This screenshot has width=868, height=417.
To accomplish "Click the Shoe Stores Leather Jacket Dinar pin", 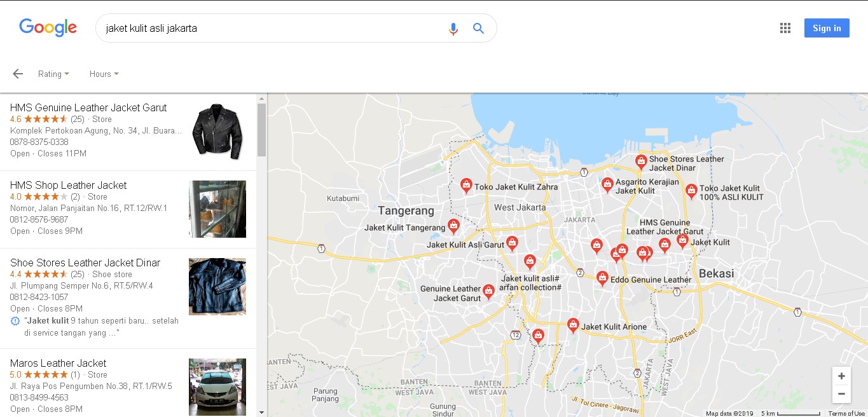I will point(641,162).
